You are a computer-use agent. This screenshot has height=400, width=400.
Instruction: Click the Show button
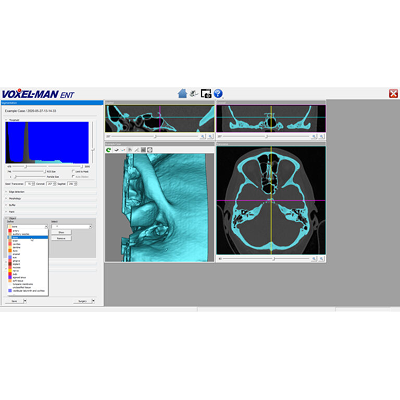click(x=61, y=232)
